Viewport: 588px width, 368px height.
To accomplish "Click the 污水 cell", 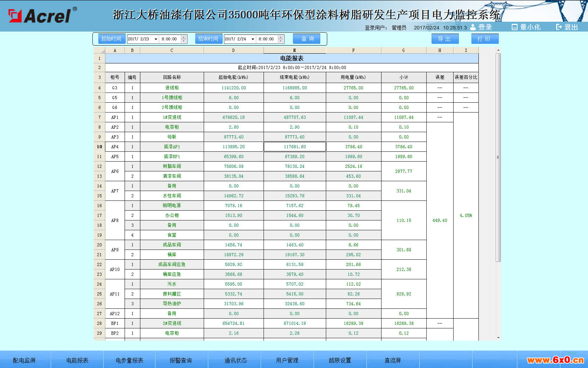I will (x=172, y=284).
